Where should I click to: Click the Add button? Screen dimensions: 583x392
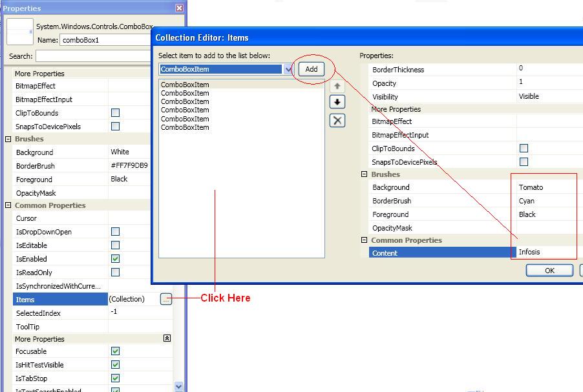click(311, 69)
